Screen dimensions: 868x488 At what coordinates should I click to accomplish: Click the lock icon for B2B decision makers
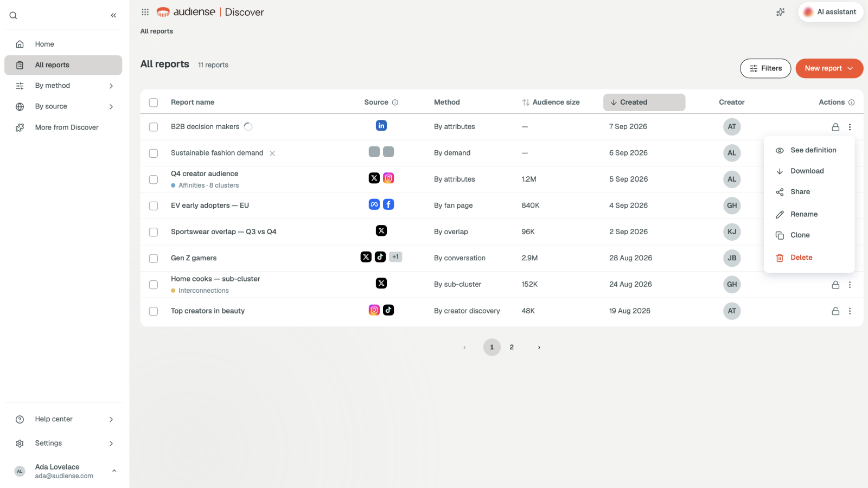835,127
